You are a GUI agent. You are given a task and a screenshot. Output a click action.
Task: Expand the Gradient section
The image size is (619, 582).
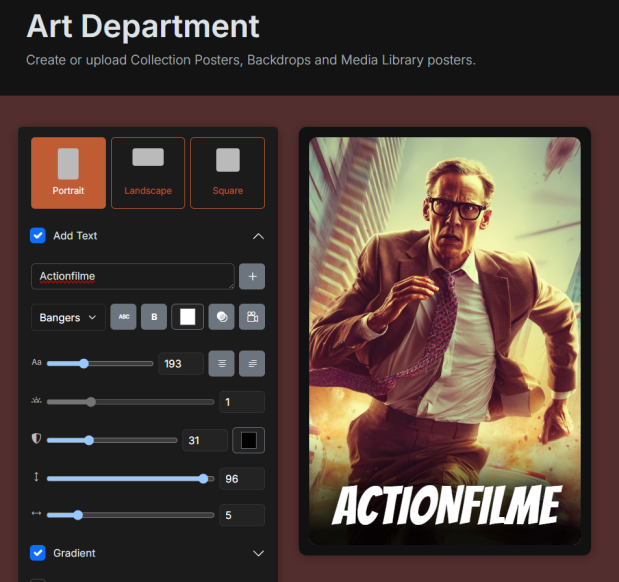click(258, 553)
